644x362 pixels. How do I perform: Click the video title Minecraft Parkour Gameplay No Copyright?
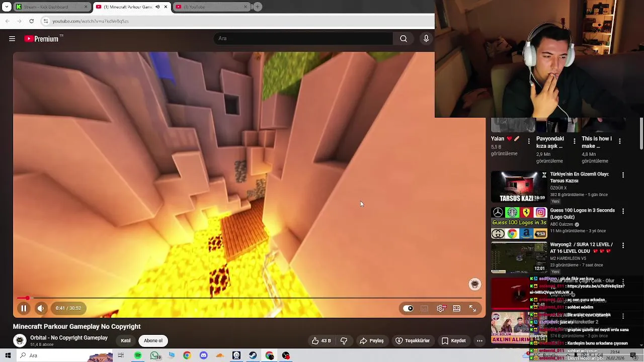coord(76,327)
